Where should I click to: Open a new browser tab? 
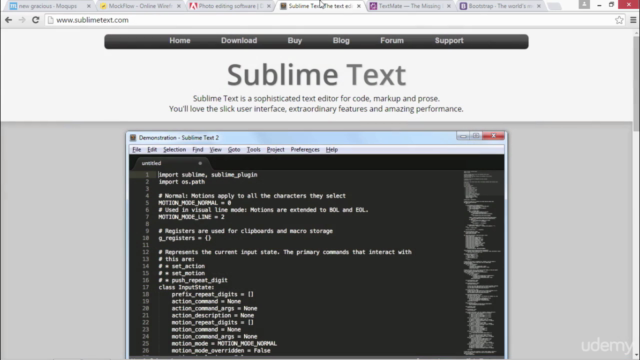tap(554, 6)
